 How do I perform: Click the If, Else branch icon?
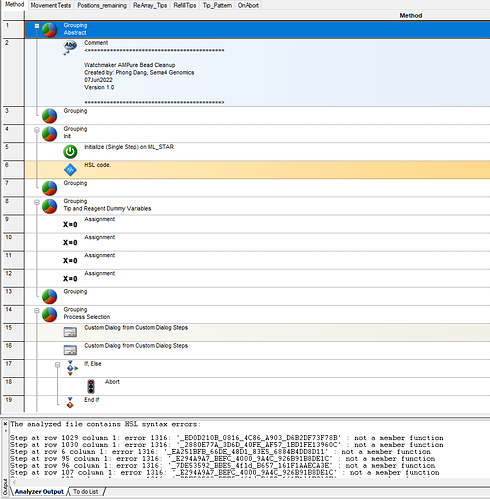pos(71,368)
